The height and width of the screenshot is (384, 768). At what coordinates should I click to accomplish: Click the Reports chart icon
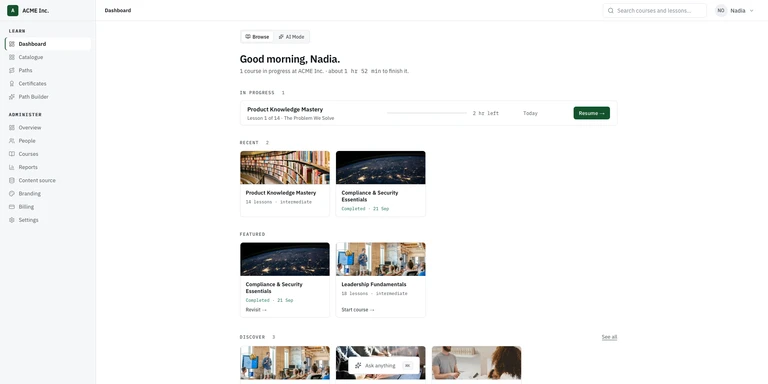12,168
